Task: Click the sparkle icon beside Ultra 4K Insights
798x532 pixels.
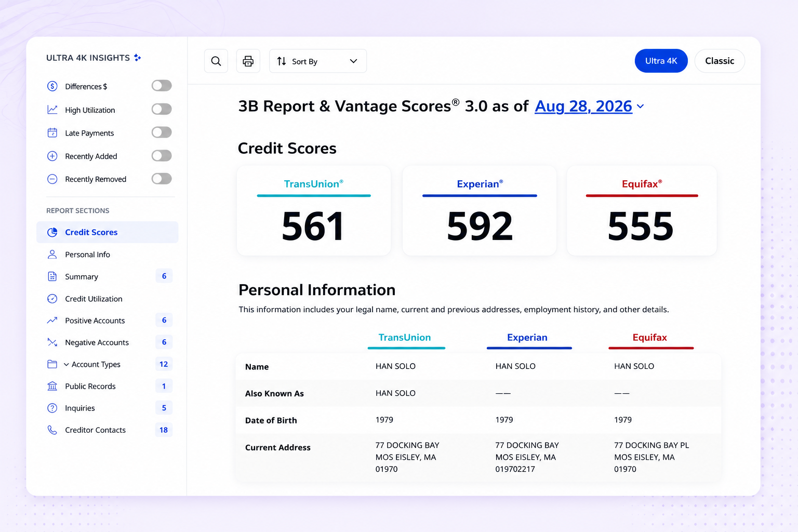Action: click(138, 58)
